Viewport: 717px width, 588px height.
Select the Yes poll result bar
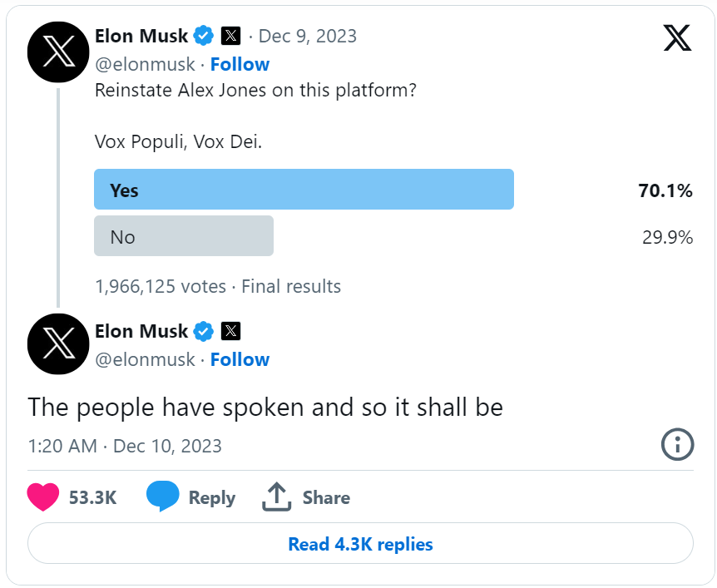304,190
